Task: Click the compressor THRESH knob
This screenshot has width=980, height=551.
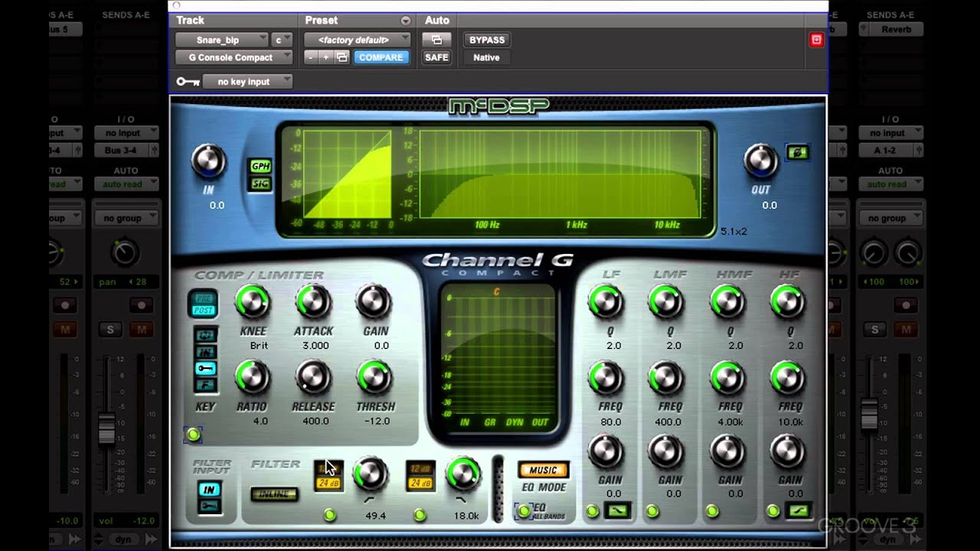Action: [374, 377]
